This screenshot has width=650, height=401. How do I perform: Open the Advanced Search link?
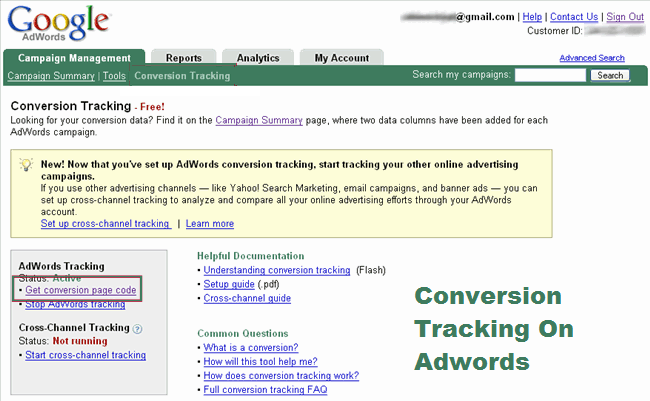592,58
